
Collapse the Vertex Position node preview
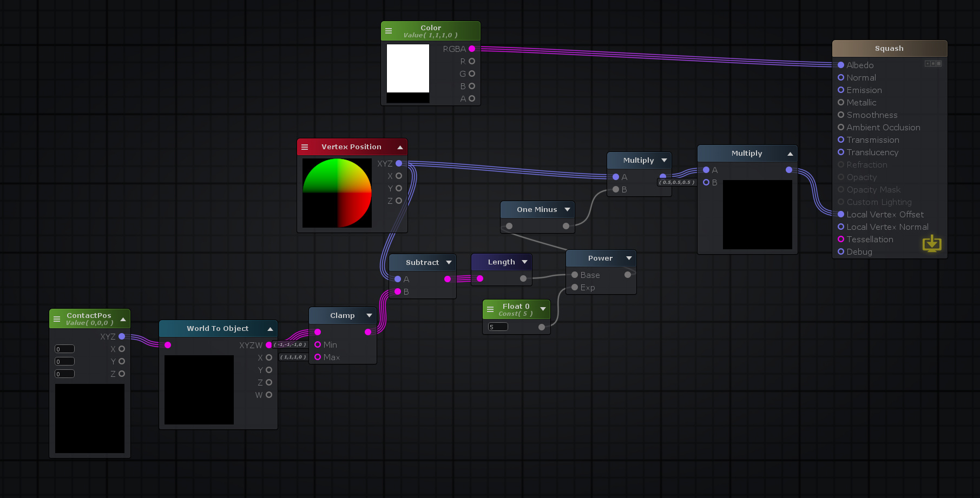(x=400, y=147)
